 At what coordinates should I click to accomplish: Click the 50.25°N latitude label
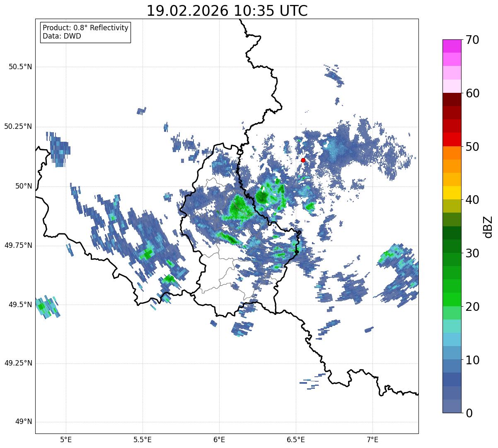18,126
